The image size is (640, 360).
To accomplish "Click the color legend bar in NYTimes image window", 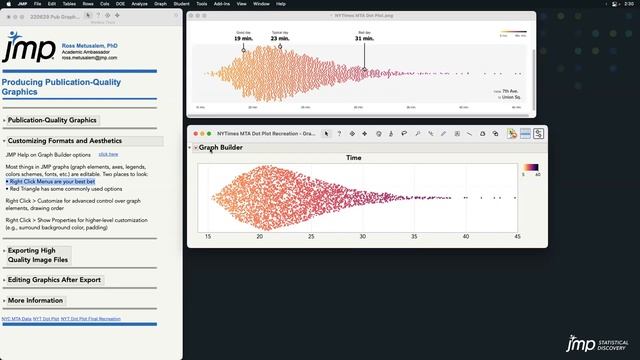I will pos(513,31).
